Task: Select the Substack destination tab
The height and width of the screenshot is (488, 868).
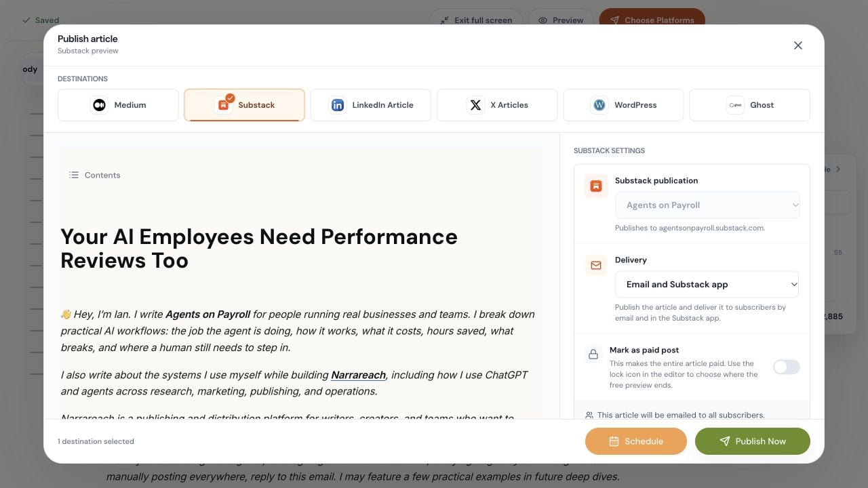Action: (x=244, y=105)
